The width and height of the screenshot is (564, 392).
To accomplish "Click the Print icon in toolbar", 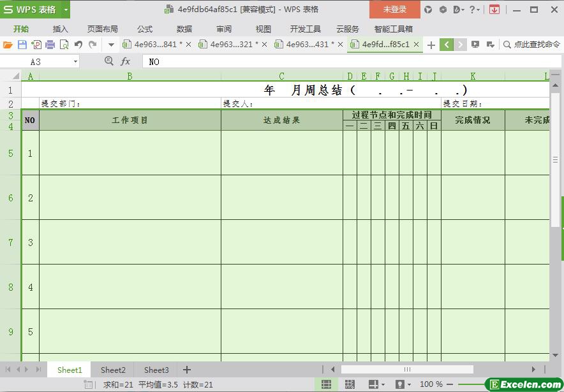I will tap(50, 45).
